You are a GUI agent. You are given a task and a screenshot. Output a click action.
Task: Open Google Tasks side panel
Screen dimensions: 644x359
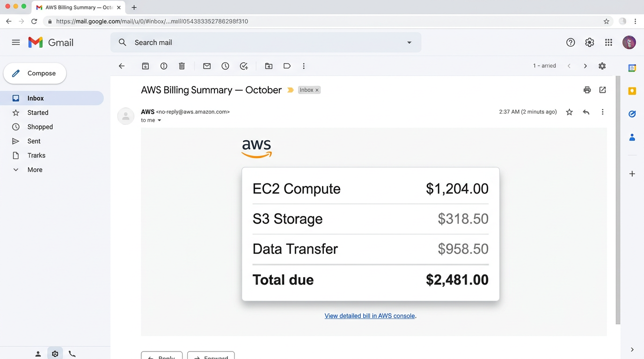[x=632, y=114]
